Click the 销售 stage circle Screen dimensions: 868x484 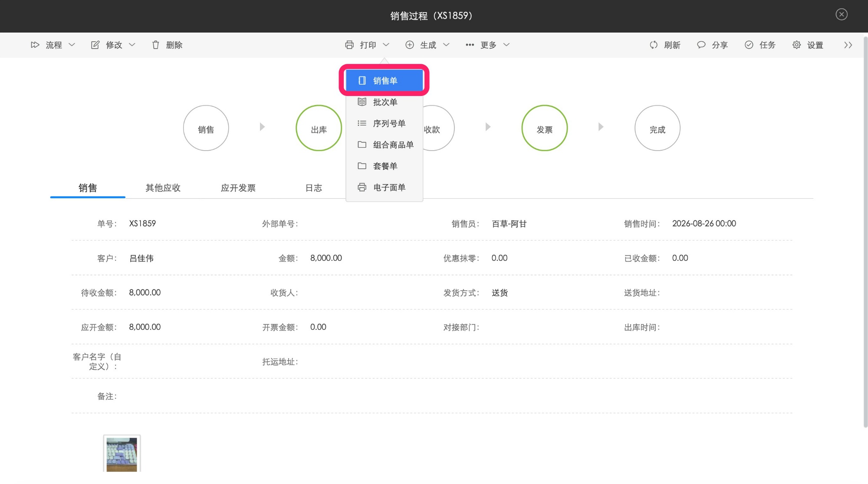coord(206,128)
